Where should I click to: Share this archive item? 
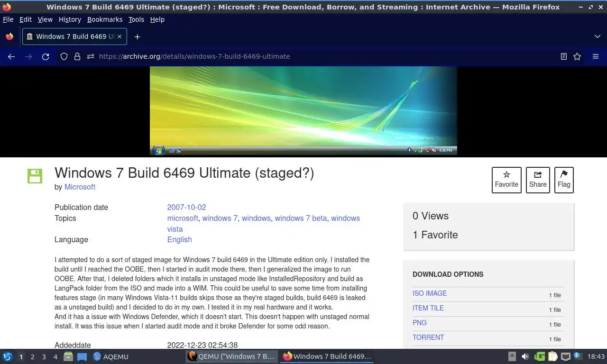coord(538,180)
